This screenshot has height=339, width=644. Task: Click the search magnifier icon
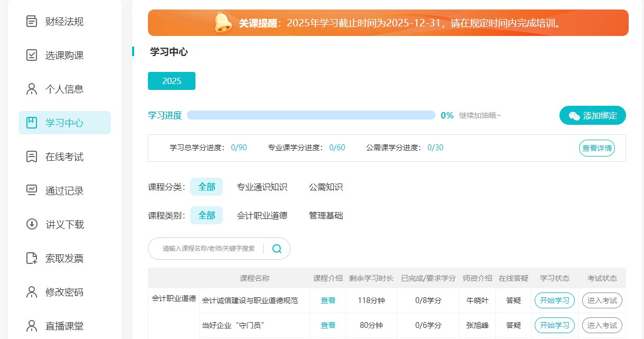coord(276,248)
